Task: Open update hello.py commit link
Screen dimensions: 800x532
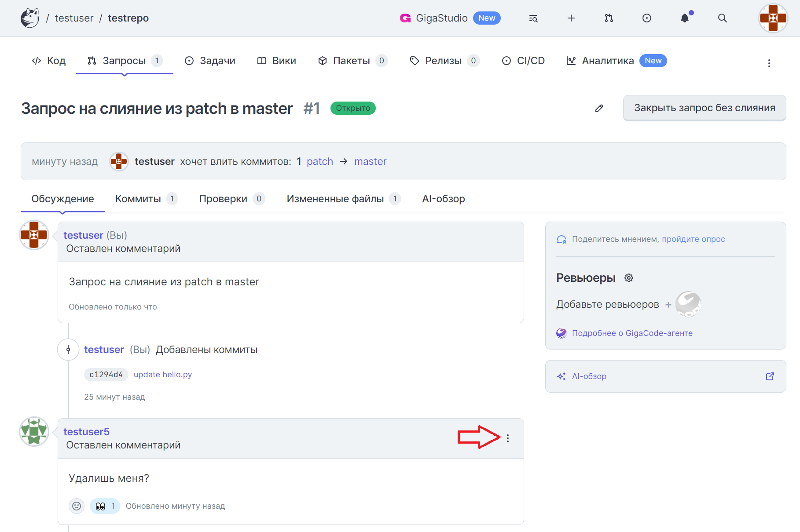Action: 163,375
